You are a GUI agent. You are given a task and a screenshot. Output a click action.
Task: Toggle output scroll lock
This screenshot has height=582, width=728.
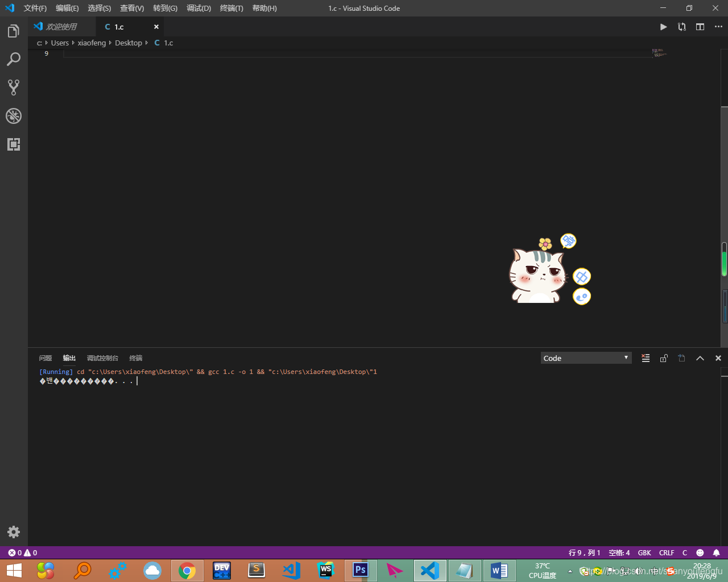click(x=664, y=358)
